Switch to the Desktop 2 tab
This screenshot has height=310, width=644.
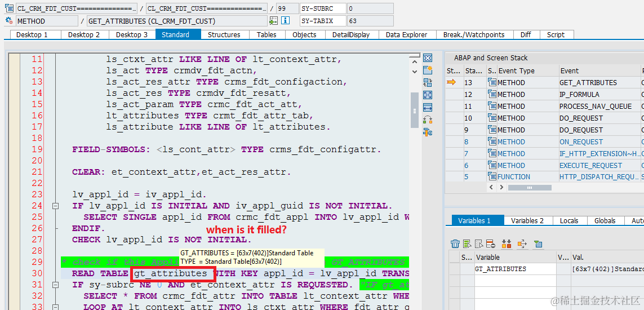[84, 35]
